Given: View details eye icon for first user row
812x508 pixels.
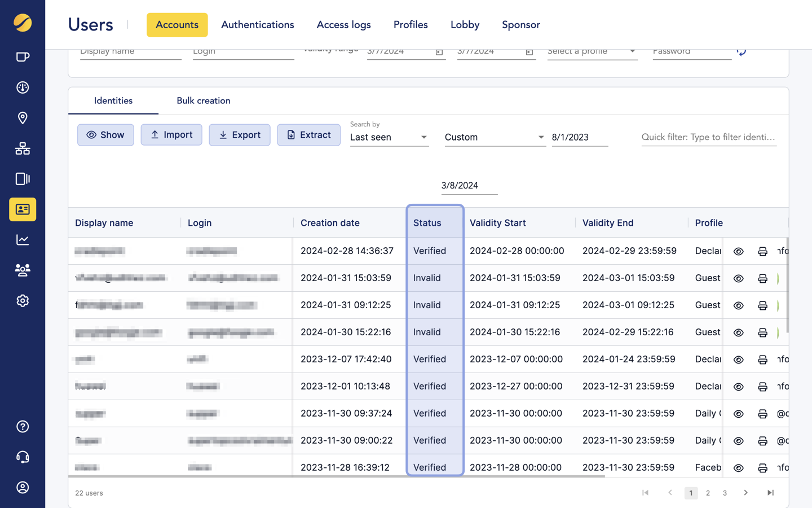Looking at the screenshot, I should point(738,251).
